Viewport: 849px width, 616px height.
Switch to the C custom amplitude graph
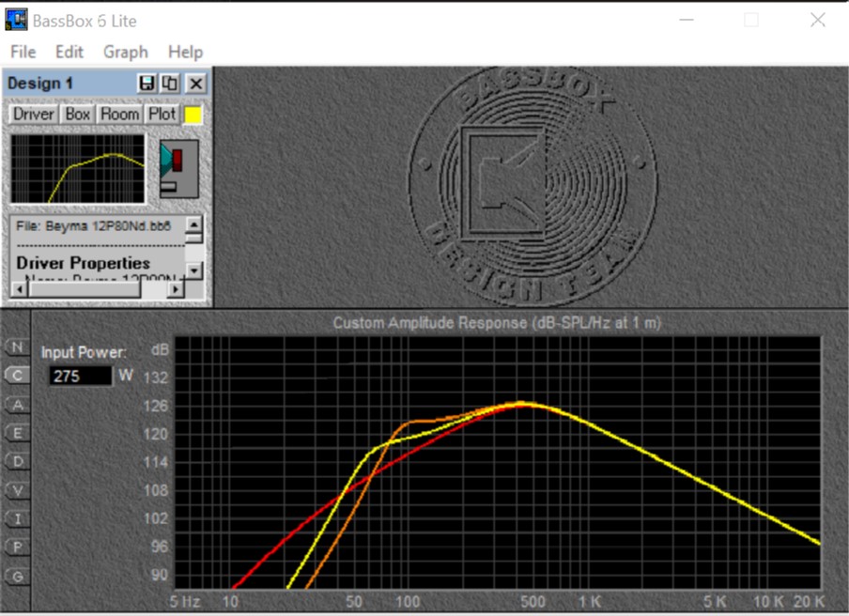coord(17,376)
